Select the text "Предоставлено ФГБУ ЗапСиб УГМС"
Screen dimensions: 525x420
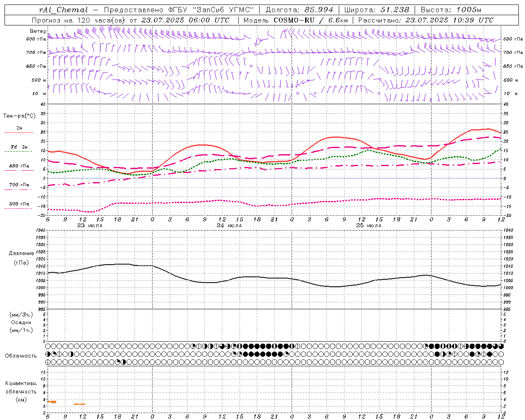179,10
